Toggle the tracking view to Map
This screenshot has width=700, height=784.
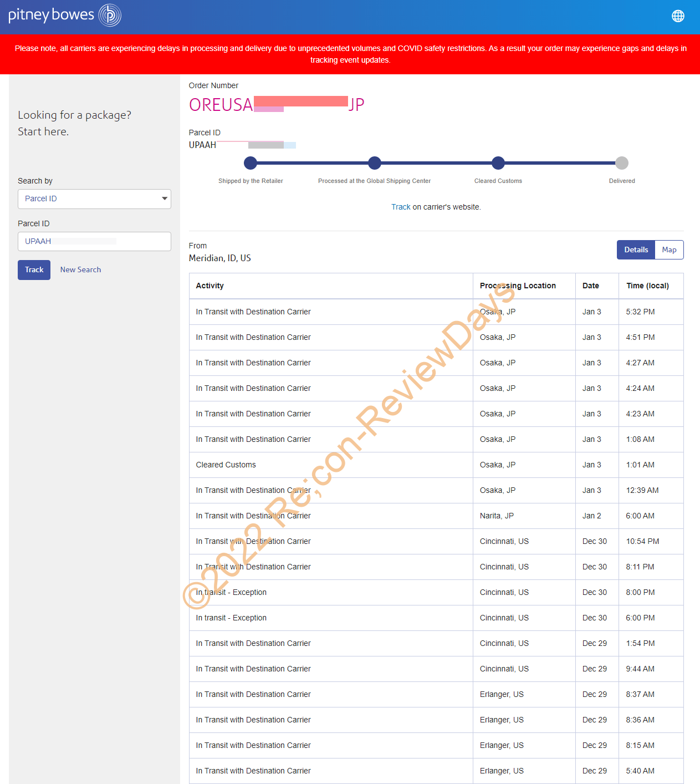coord(669,250)
